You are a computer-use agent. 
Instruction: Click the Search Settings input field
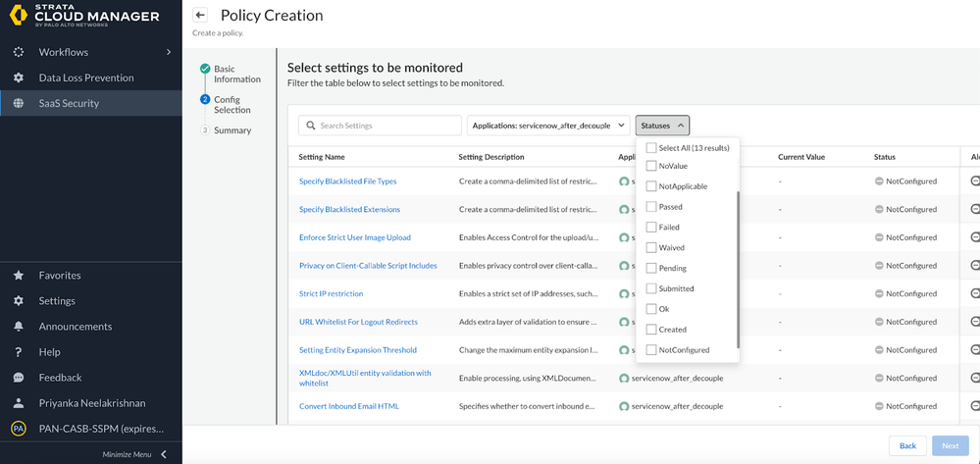pos(381,126)
